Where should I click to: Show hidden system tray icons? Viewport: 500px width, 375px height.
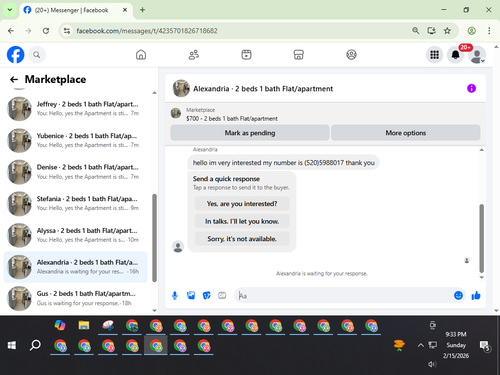[x=421, y=345]
